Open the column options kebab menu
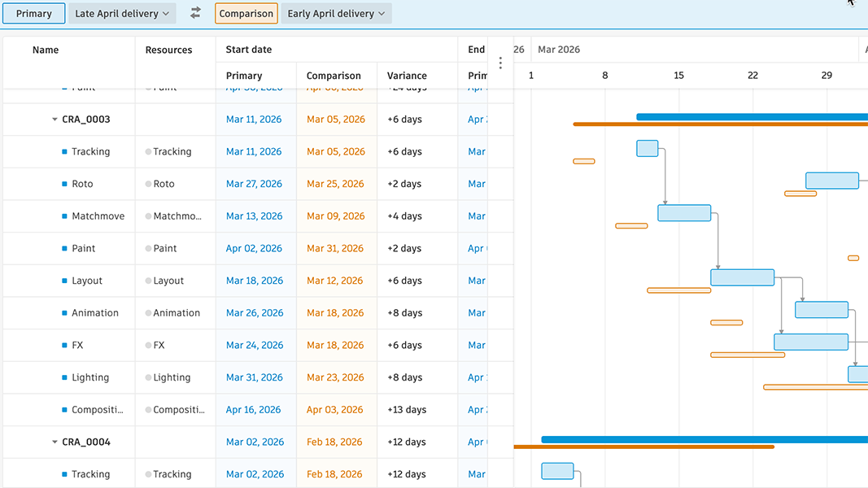The image size is (868, 488). pyautogui.click(x=500, y=63)
